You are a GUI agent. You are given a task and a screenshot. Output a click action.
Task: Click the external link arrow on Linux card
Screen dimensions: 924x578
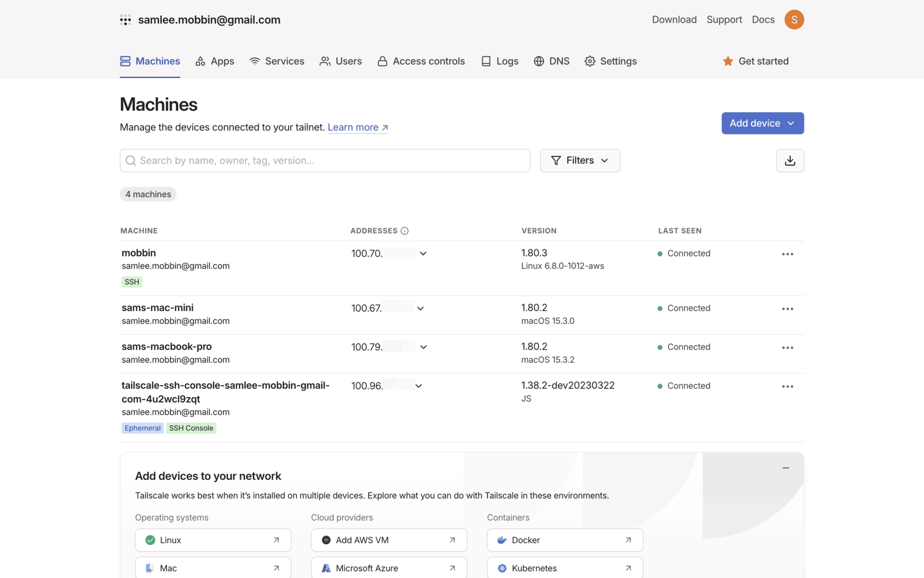tap(276, 540)
